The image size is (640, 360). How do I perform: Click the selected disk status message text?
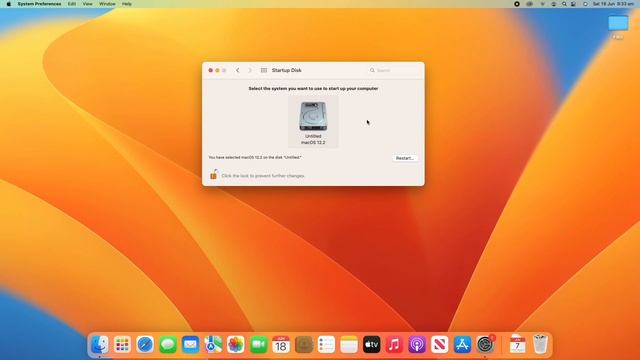255,157
